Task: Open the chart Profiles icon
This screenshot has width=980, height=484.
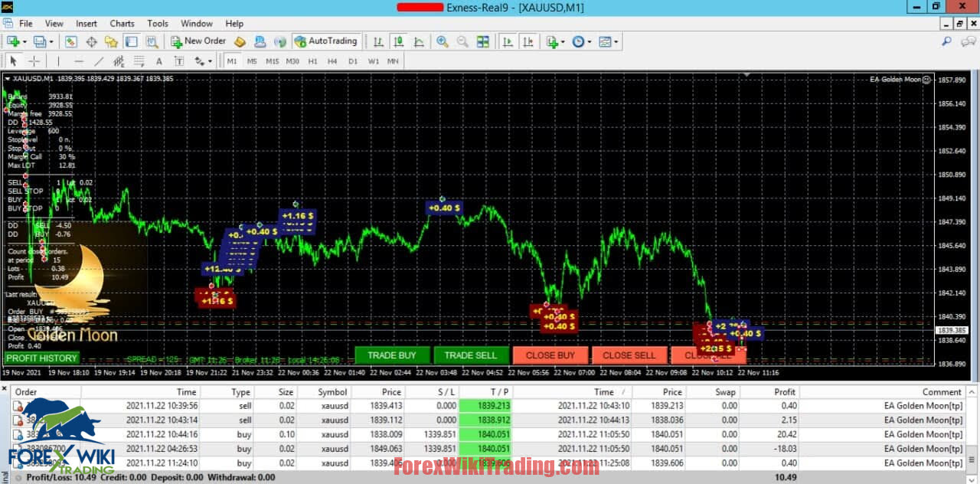Action: (x=38, y=41)
